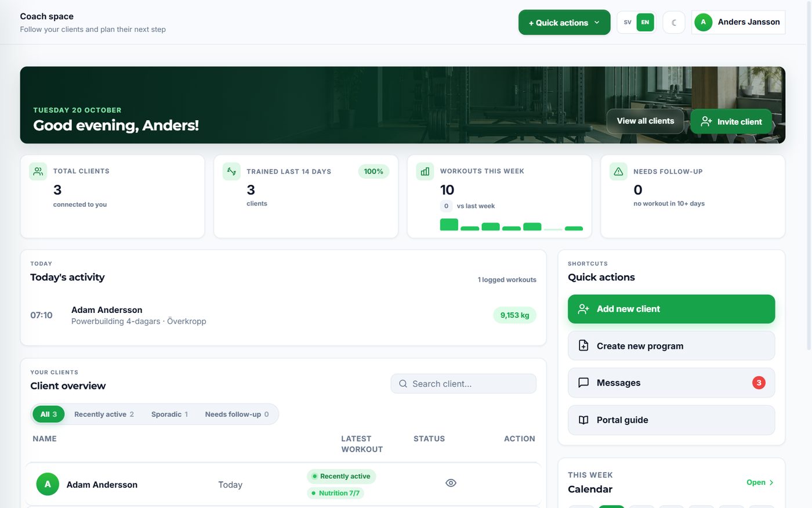Click the 9,153 kg volume badge
812x508 pixels.
[x=514, y=315]
